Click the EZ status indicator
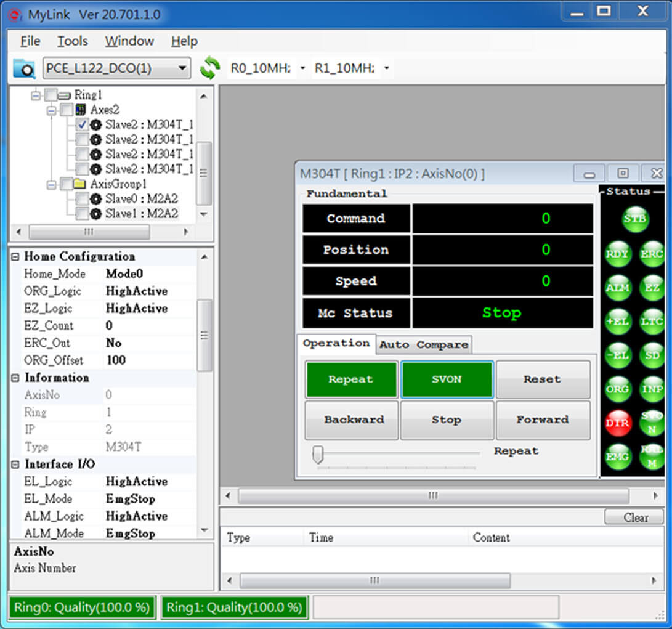Viewport: 672px width, 629px height. click(652, 288)
